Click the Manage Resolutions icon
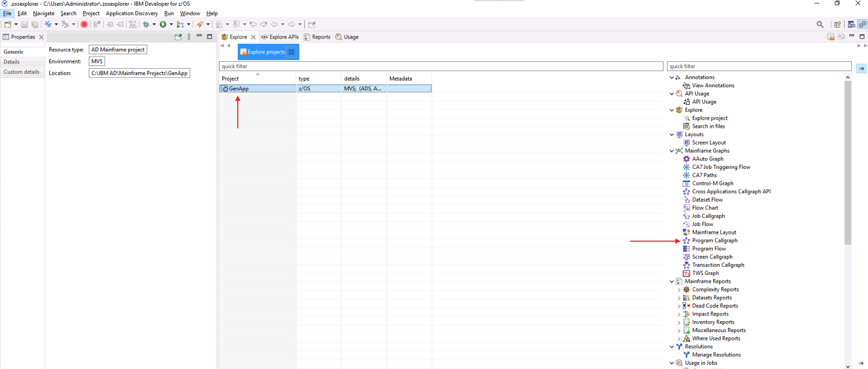 pyautogui.click(x=686, y=355)
